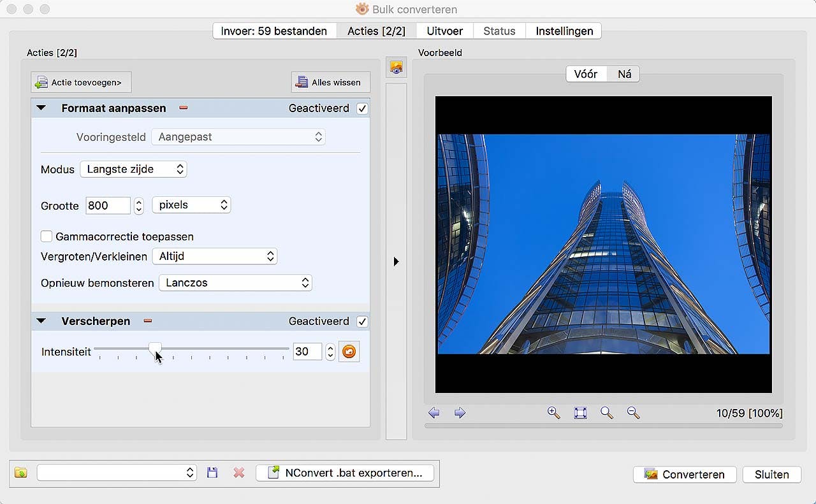Show preview at actual size (plain magnifier)
Image resolution: width=816 pixels, height=504 pixels.
click(607, 413)
